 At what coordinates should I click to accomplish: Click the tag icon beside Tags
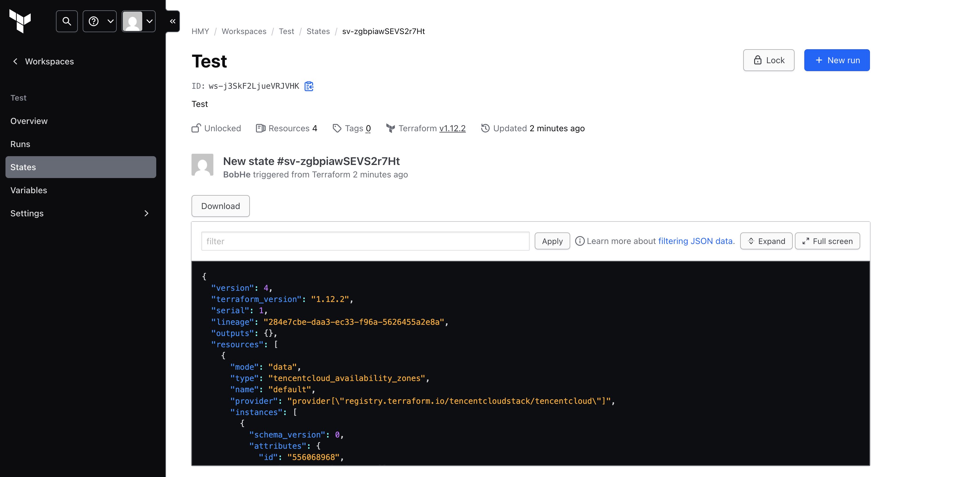tap(337, 128)
